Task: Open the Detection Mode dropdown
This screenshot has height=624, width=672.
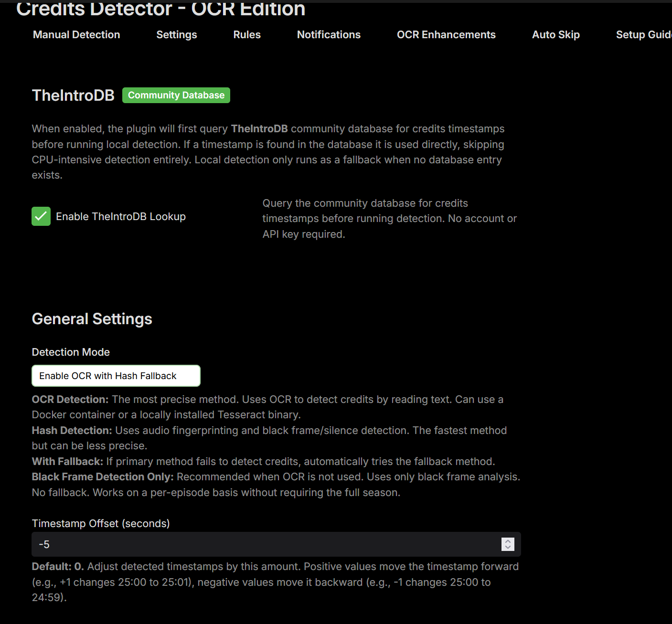Action: (x=116, y=376)
